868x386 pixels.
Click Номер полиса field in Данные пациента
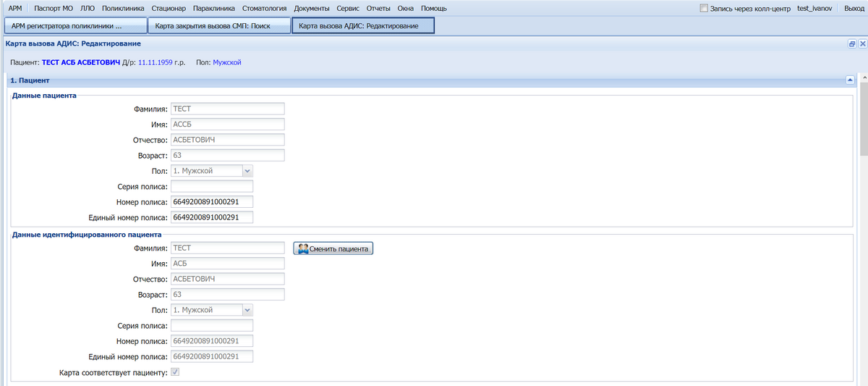pos(212,202)
